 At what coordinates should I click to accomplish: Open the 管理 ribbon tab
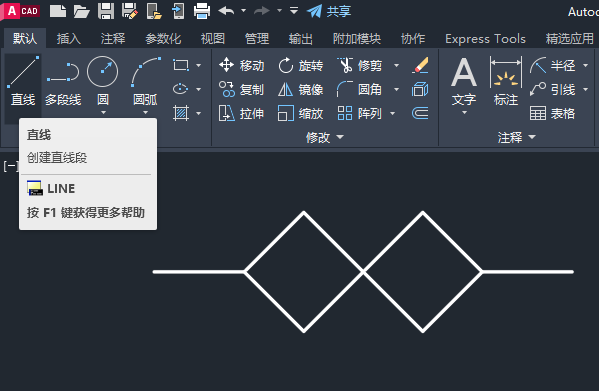pos(257,39)
